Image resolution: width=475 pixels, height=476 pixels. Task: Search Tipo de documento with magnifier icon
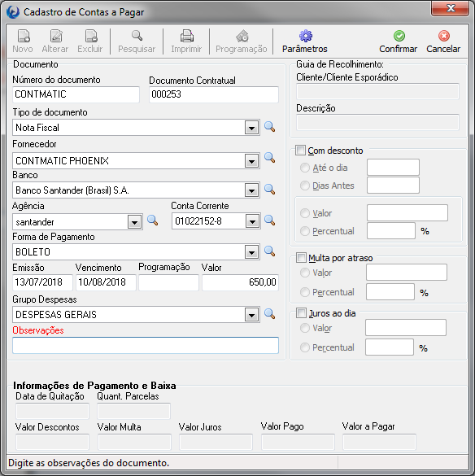[x=269, y=127]
